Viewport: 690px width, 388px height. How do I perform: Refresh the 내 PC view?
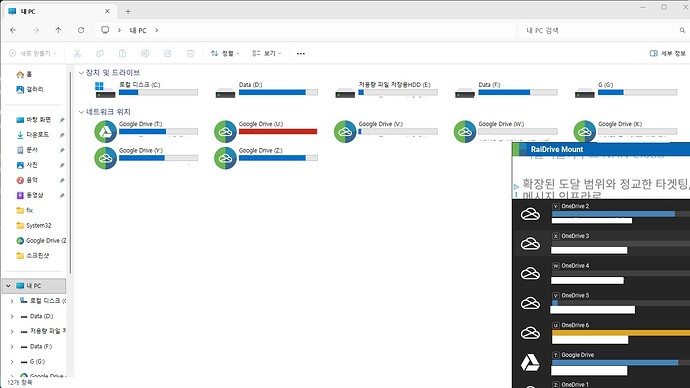pos(81,30)
